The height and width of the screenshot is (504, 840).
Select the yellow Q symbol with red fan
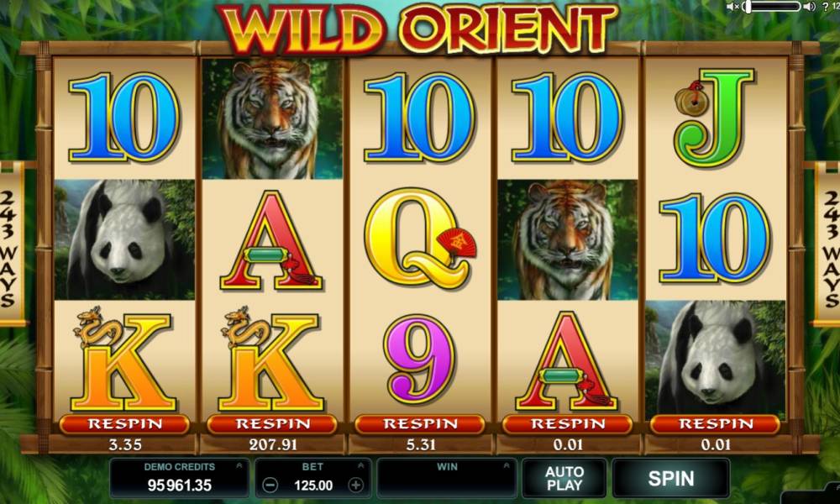(x=420, y=239)
